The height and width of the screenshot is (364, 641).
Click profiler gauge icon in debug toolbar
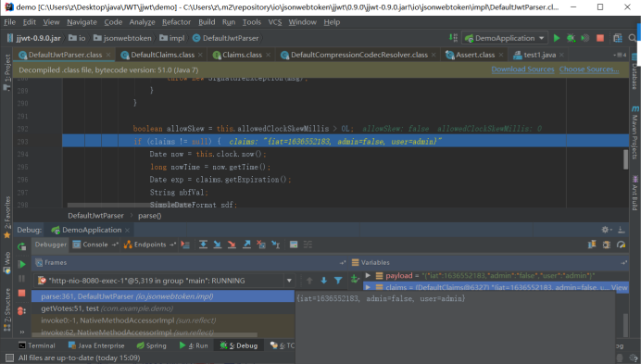(x=621, y=245)
